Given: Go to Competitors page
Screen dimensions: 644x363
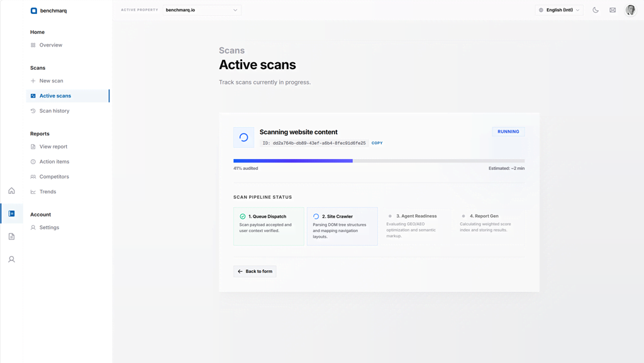Looking at the screenshot, I should [x=68, y=177].
